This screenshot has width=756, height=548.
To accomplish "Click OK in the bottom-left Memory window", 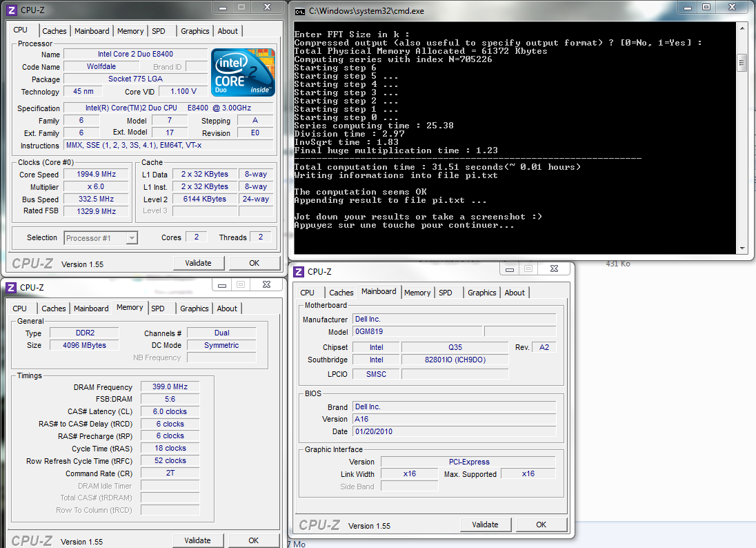I will pyautogui.click(x=254, y=540).
